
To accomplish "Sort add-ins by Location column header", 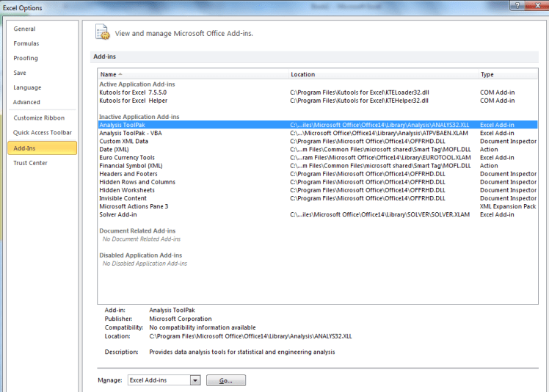I will [302, 75].
